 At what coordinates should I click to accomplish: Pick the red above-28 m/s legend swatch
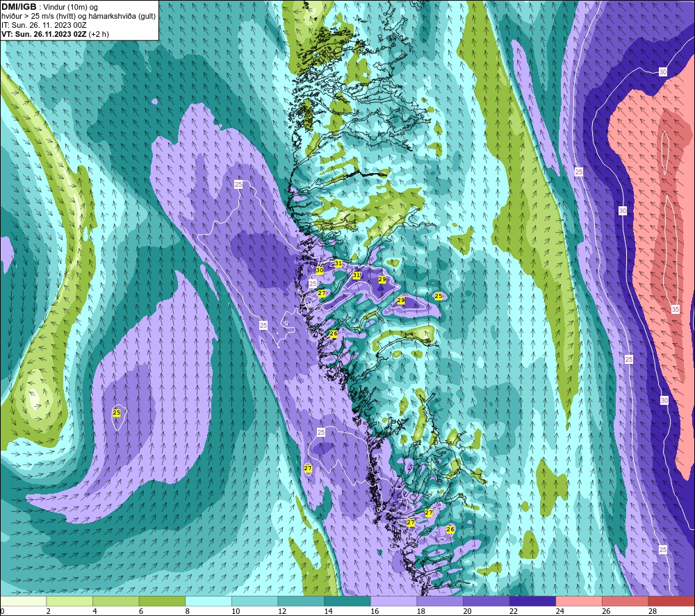point(671,601)
